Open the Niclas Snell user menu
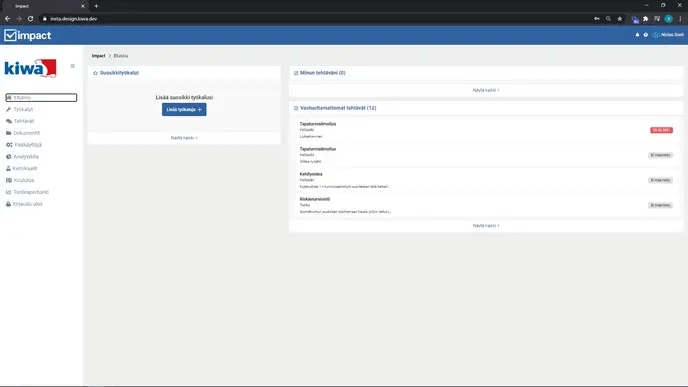688x387 pixels. pos(668,35)
